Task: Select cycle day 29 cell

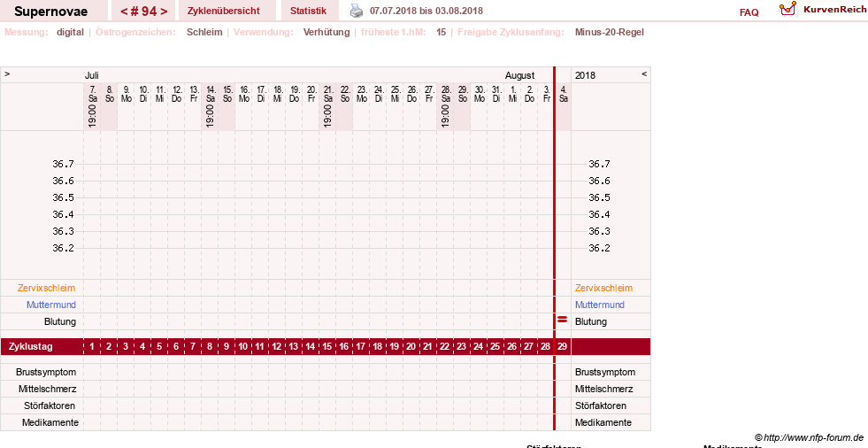Action: click(x=563, y=347)
